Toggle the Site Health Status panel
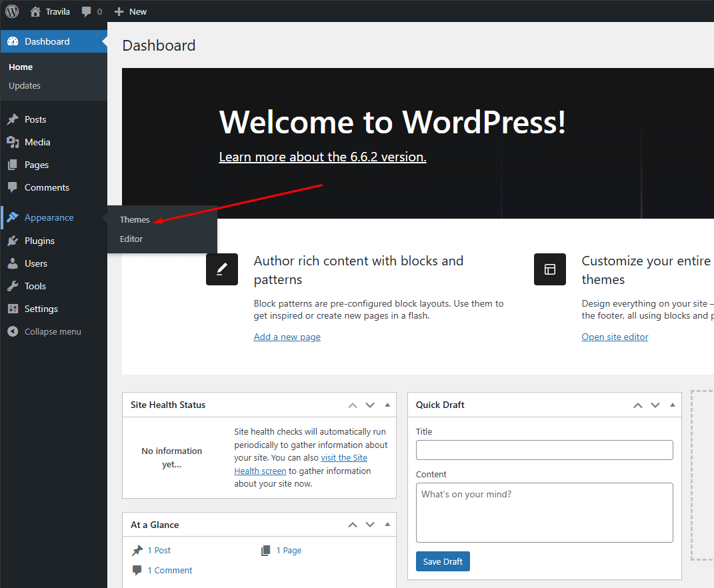Viewport: 714px width, 588px height. click(x=387, y=405)
